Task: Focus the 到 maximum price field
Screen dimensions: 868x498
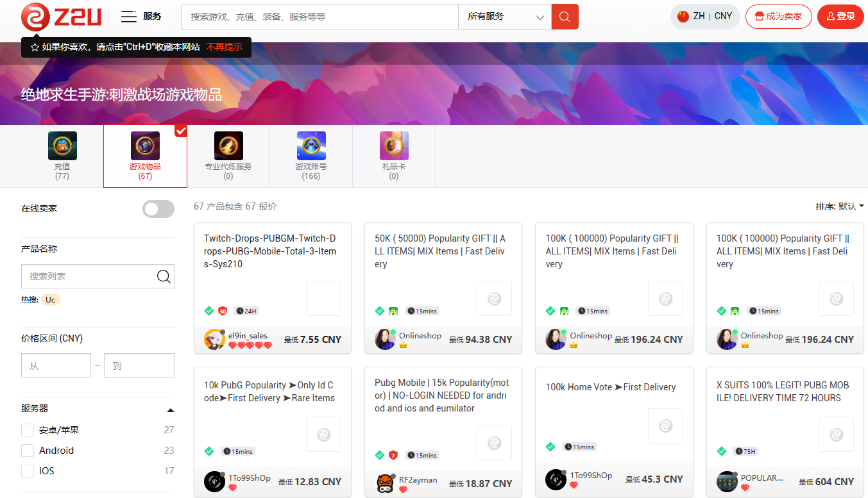Action: (139, 365)
